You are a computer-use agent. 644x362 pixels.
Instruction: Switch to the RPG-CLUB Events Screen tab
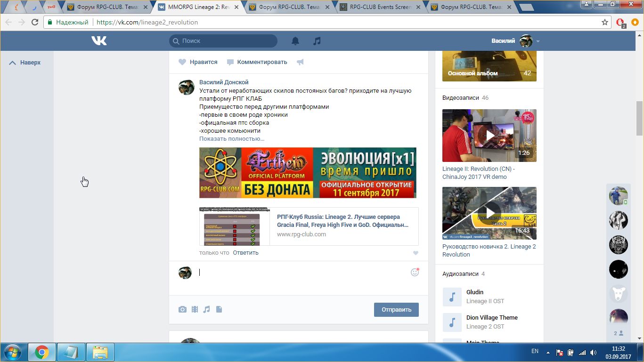380,7
